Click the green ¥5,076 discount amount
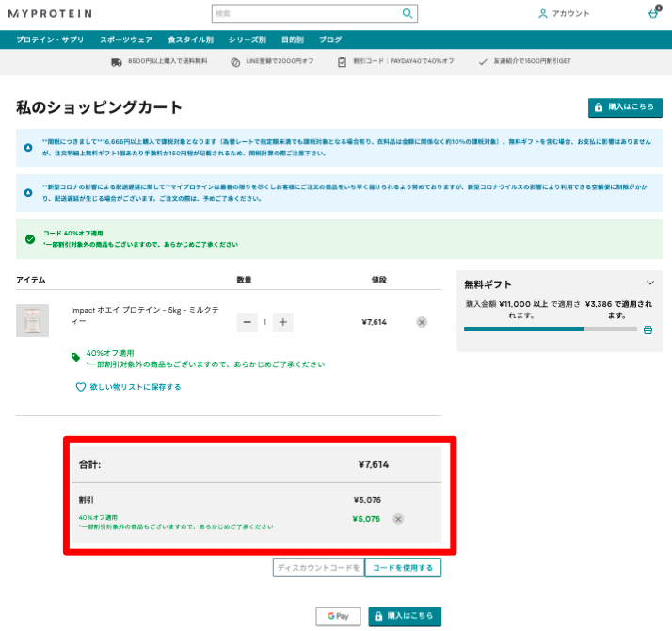This screenshot has height=631, width=672. (x=366, y=519)
